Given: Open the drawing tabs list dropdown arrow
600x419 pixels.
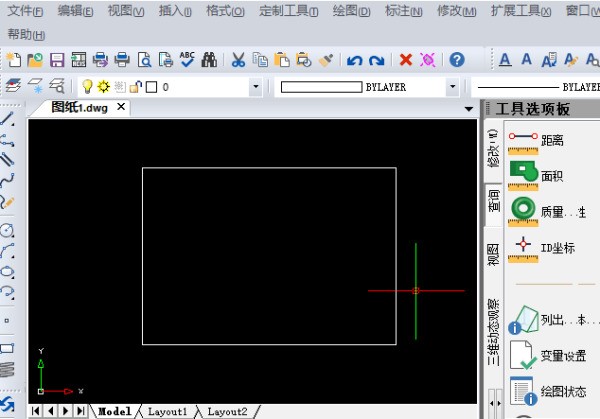Looking at the screenshot, I should point(469,108).
